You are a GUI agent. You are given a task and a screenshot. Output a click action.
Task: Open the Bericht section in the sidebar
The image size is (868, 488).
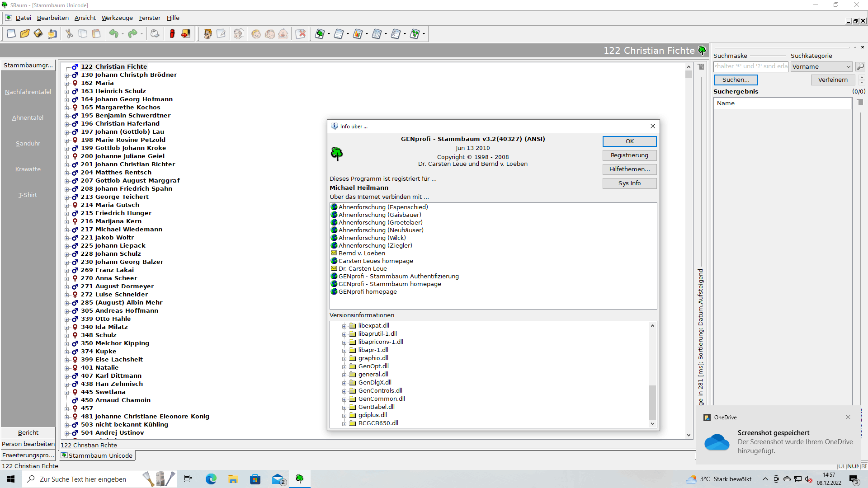tap(28, 432)
